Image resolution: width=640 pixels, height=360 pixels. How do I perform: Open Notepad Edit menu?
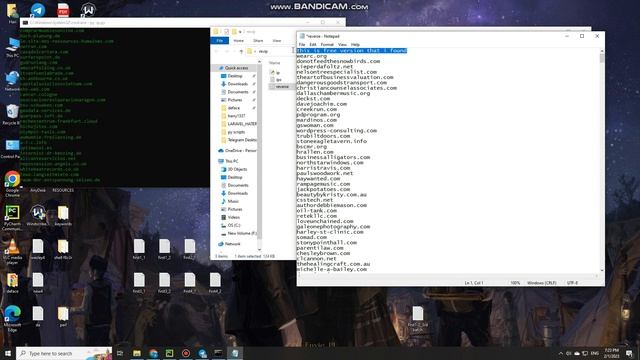pyautogui.click(x=313, y=44)
